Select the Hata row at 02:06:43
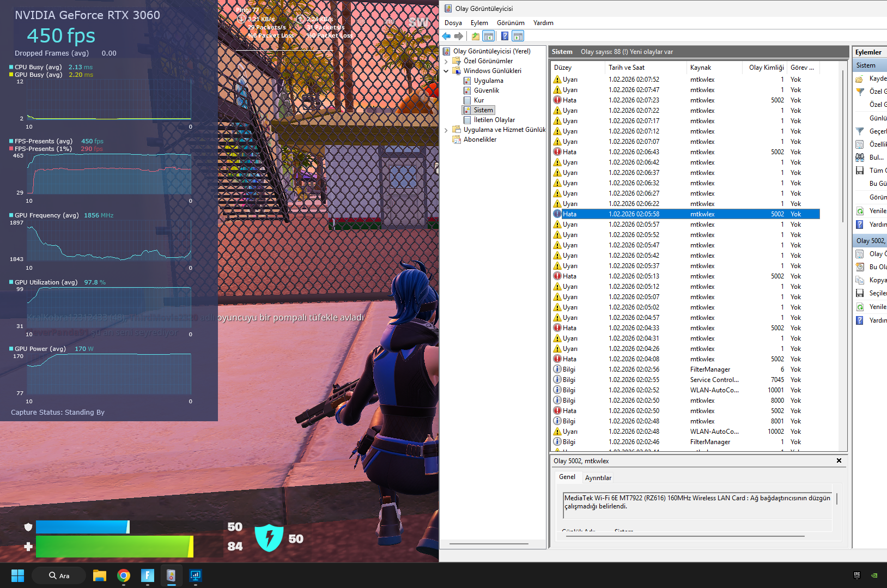This screenshot has height=588, width=887. (685, 152)
